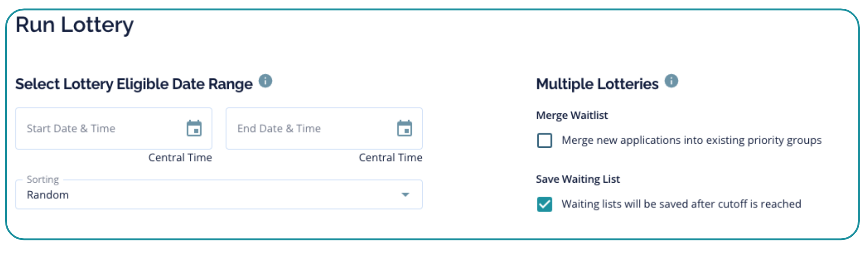Viewport: 868px width, 273px height.
Task: Click the Merge Waitlist subheading
Action: (572, 115)
